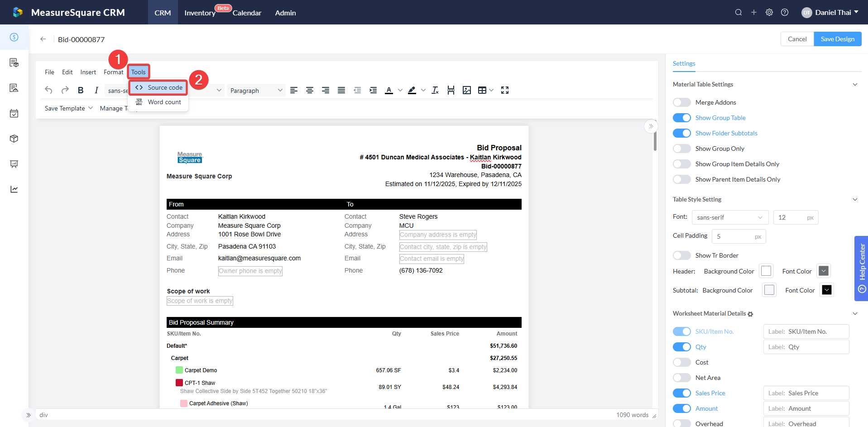Increase the indent
This screenshot has height=427, width=868.
[373, 90]
